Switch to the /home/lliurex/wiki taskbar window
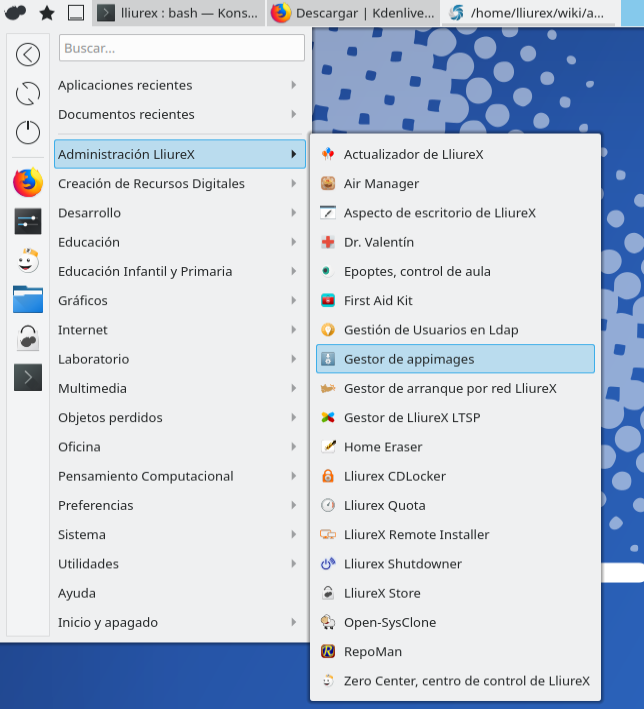The width and height of the screenshot is (644, 709). coord(528,13)
